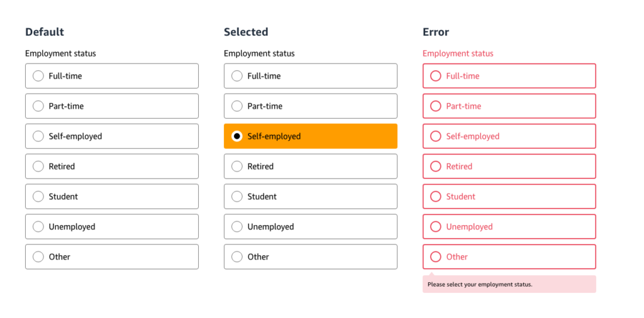The width and height of the screenshot is (644, 318).
Task: Choose Part-time option in Default column
Action: [38, 106]
